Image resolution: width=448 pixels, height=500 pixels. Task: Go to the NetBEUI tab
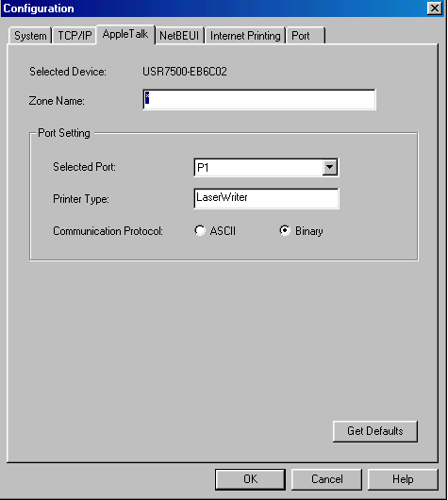[179, 36]
